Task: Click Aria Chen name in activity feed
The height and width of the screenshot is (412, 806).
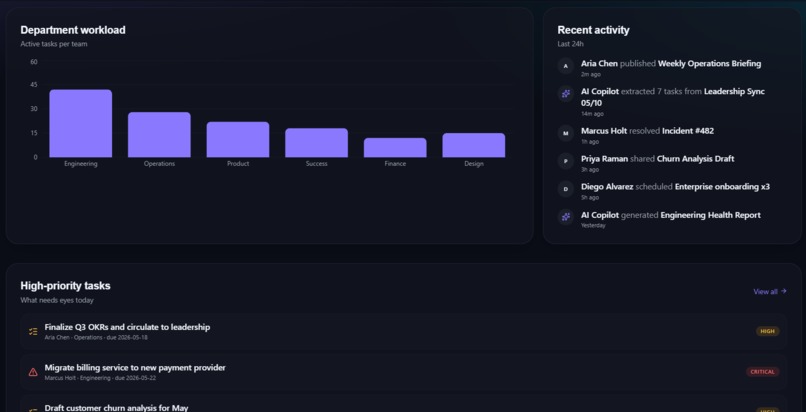Action: tap(599, 64)
